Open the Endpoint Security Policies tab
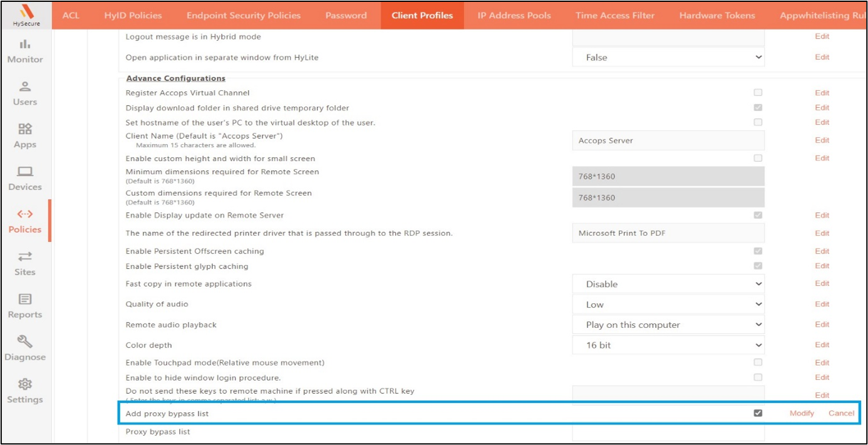 tap(244, 15)
